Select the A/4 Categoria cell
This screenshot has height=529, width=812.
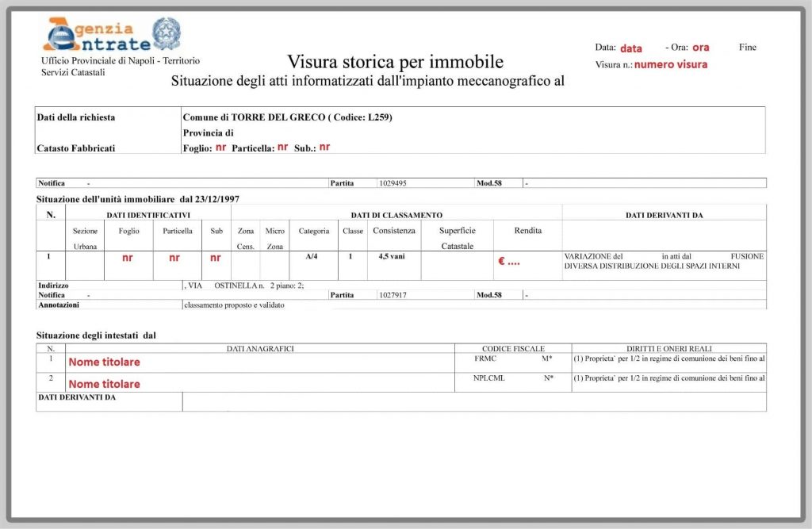click(312, 255)
